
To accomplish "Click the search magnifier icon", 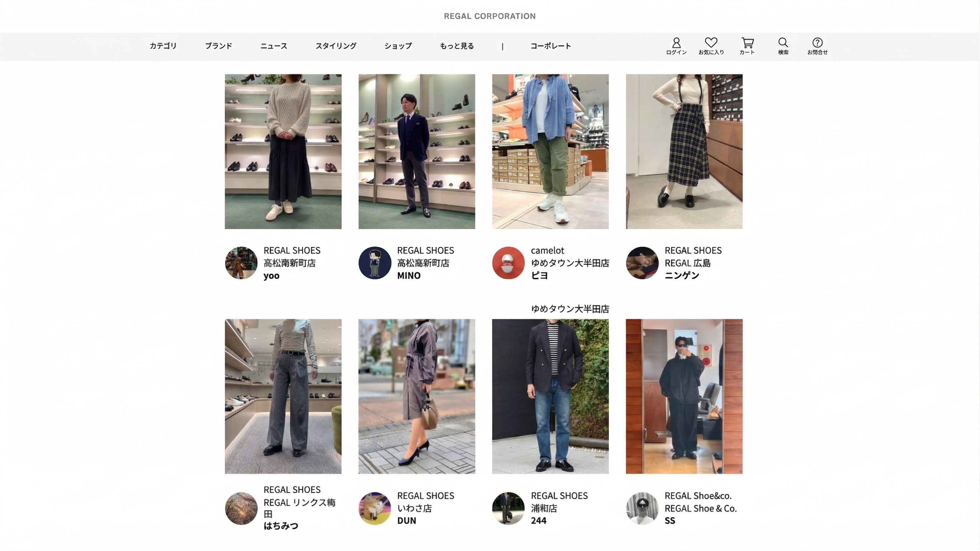I will pos(783,43).
